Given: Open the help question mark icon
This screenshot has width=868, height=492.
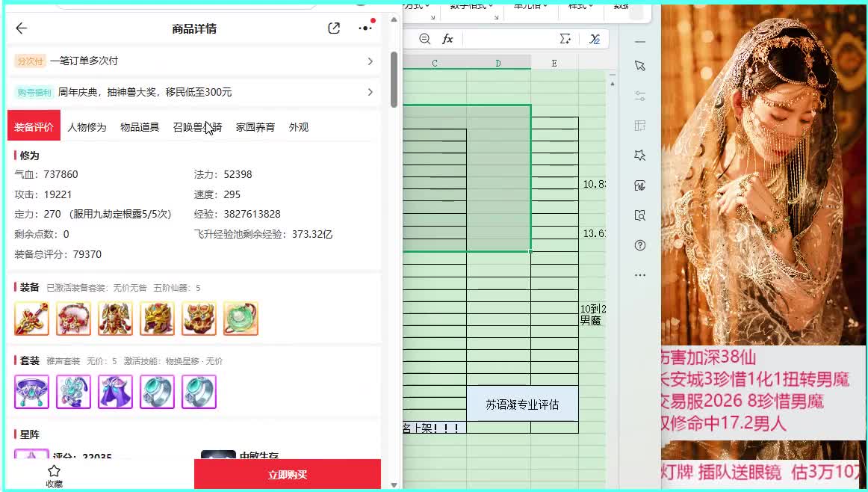Looking at the screenshot, I should (x=640, y=245).
